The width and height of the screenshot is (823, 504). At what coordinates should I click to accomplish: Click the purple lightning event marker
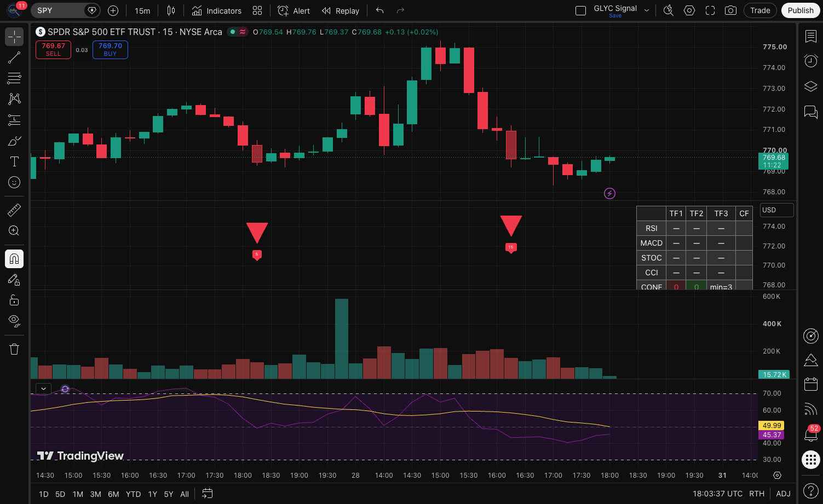[x=609, y=193]
